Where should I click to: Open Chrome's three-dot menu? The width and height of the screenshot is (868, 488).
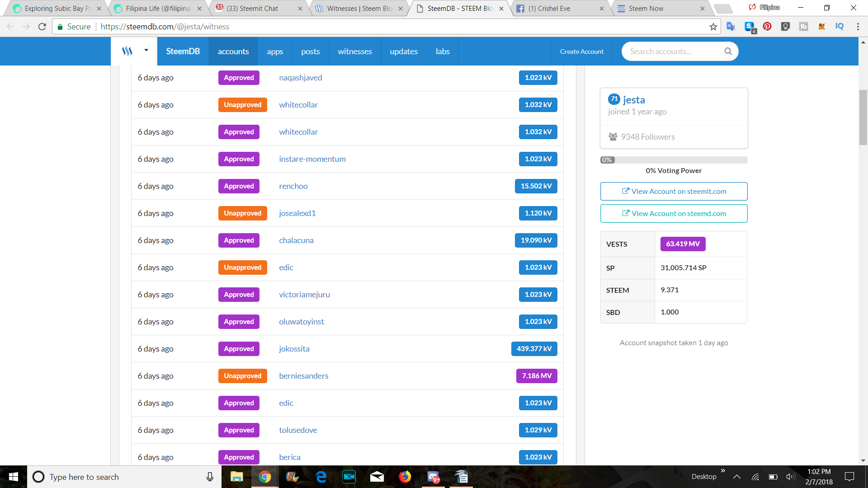point(858,26)
